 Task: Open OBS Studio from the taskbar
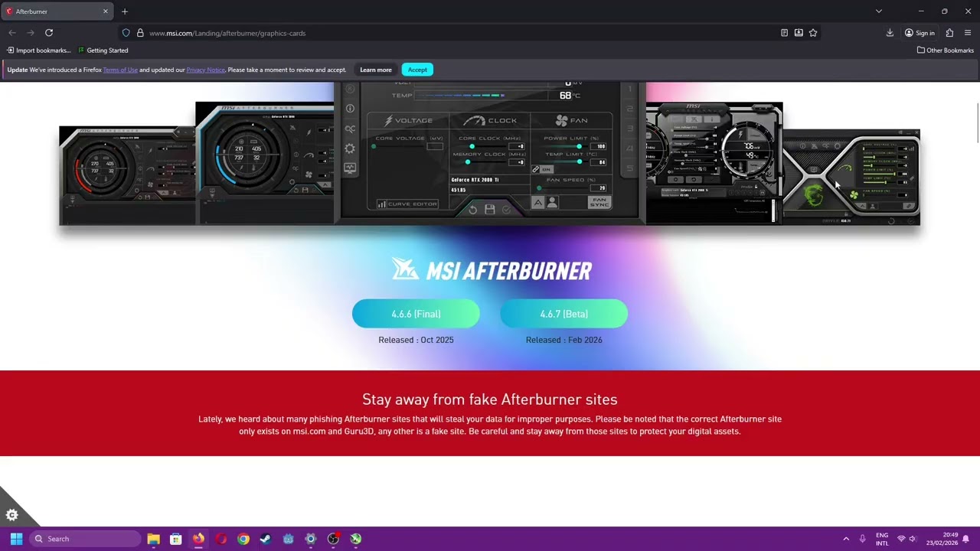pos(333,539)
